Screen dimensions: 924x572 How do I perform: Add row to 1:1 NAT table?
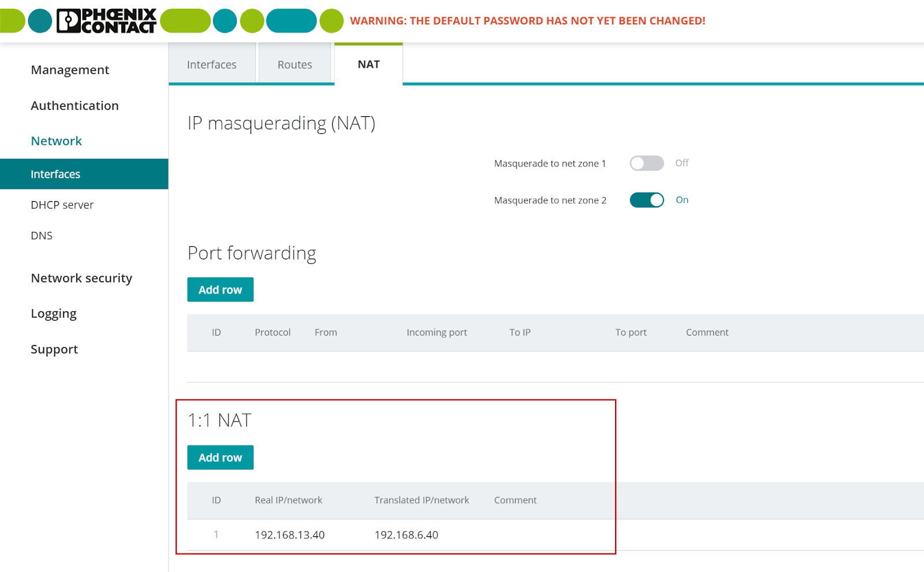point(220,457)
